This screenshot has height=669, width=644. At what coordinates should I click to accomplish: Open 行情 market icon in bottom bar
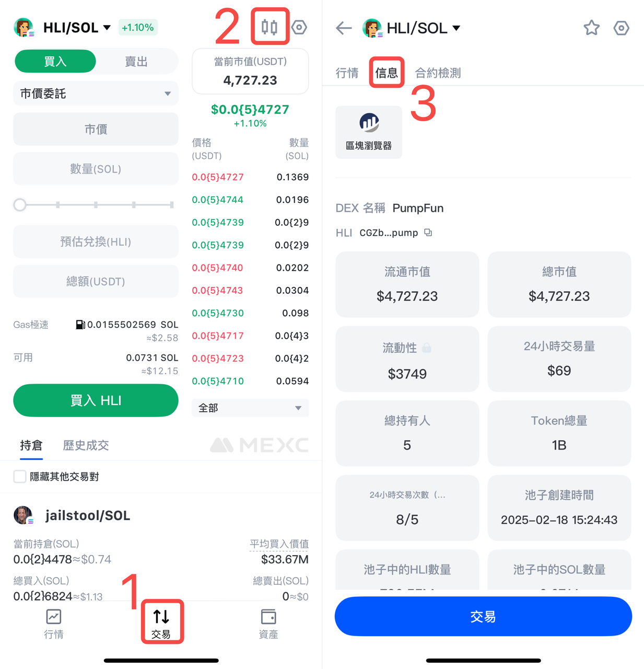(x=54, y=624)
